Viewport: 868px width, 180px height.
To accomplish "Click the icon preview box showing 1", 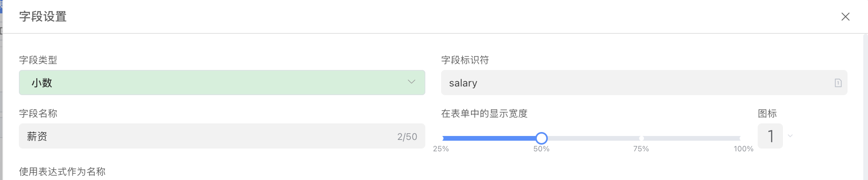I will point(770,136).
